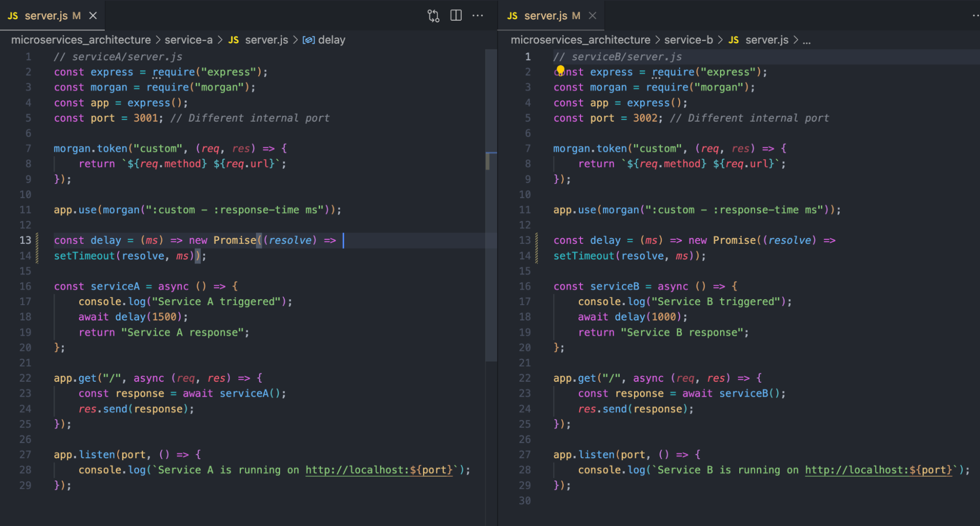This screenshot has height=526, width=980.
Task: Close the right server.js tab
Action: [x=592, y=16]
